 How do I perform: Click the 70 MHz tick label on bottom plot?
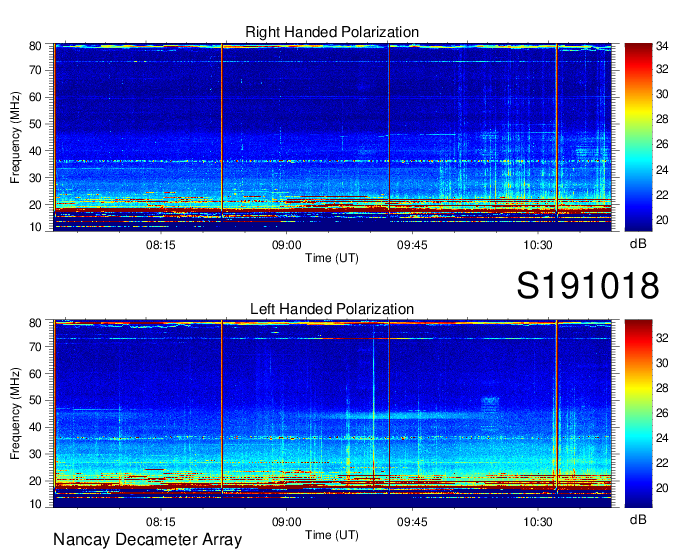click(35, 347)
